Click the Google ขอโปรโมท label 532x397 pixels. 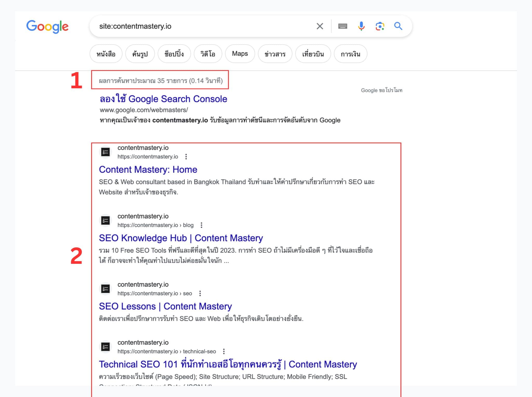point(382,90)
